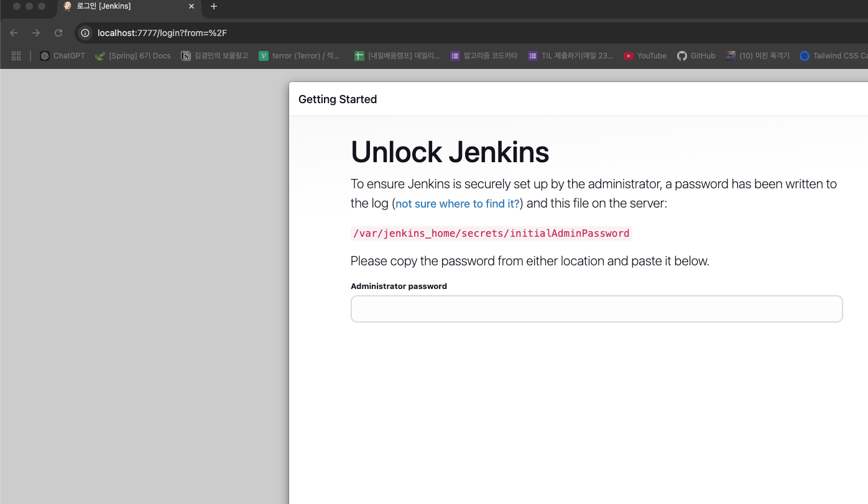Open the TIL 제출하기 bookmark

570,55
